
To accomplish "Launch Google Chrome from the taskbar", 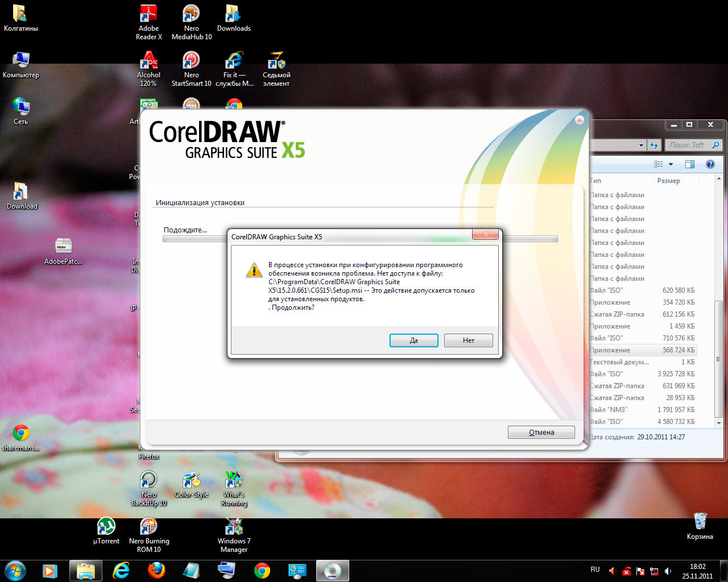I will (262, 570).
